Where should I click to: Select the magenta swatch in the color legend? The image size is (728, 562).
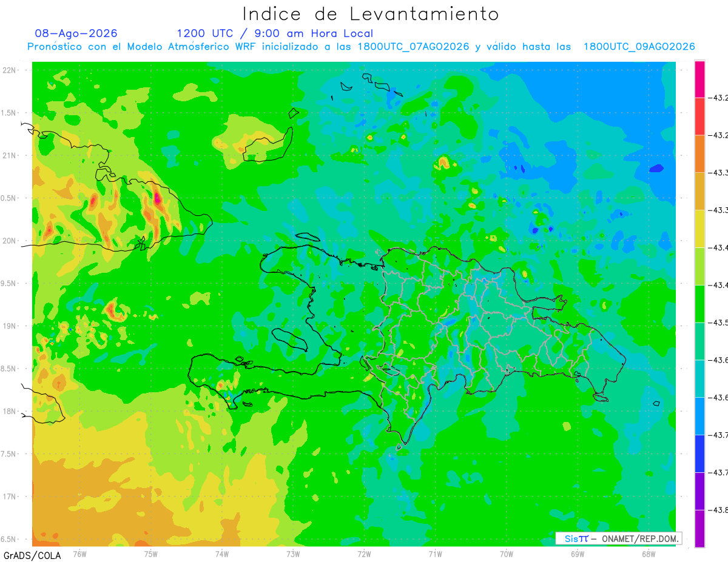(x=699, y=79)
